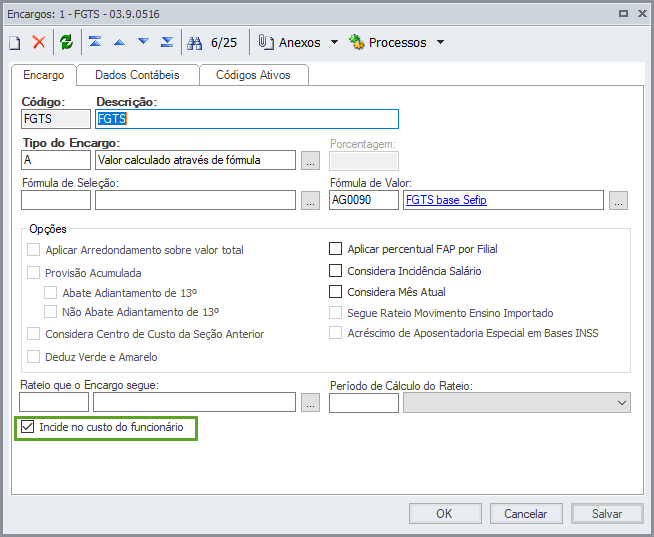Uncheck Incide no custo do funcionário
This screenshot has height=537, width=654.
coord(28,428)
